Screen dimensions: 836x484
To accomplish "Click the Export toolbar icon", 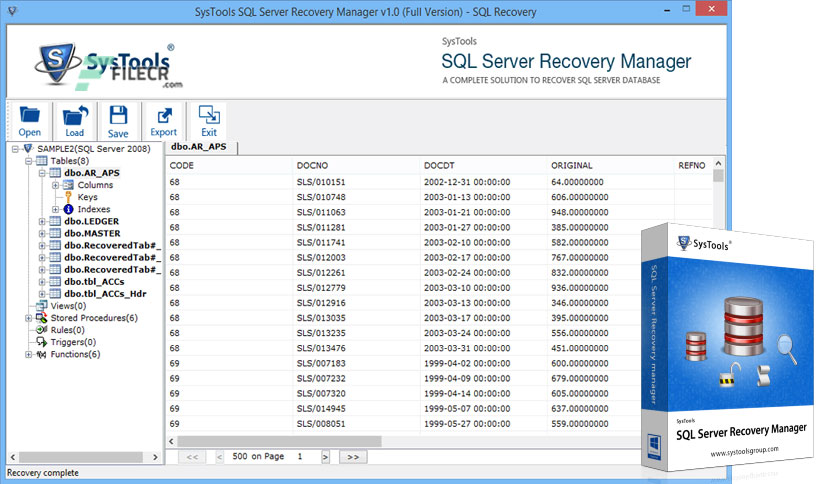I will (164, 116).
